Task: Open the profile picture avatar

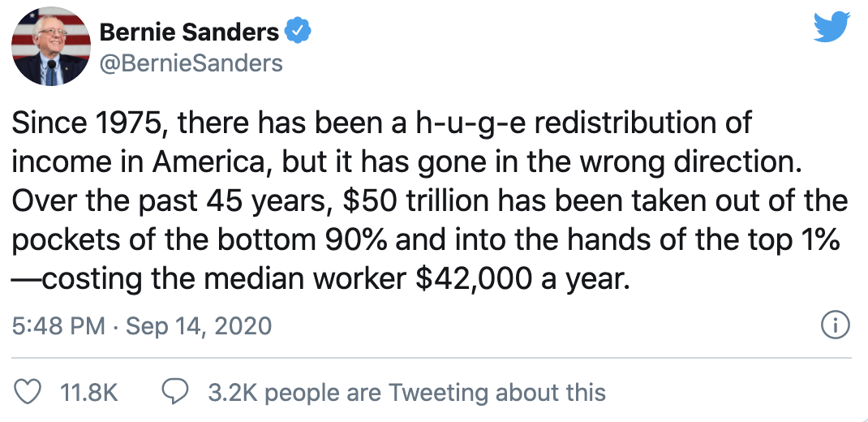Action: tap(52, 49)
